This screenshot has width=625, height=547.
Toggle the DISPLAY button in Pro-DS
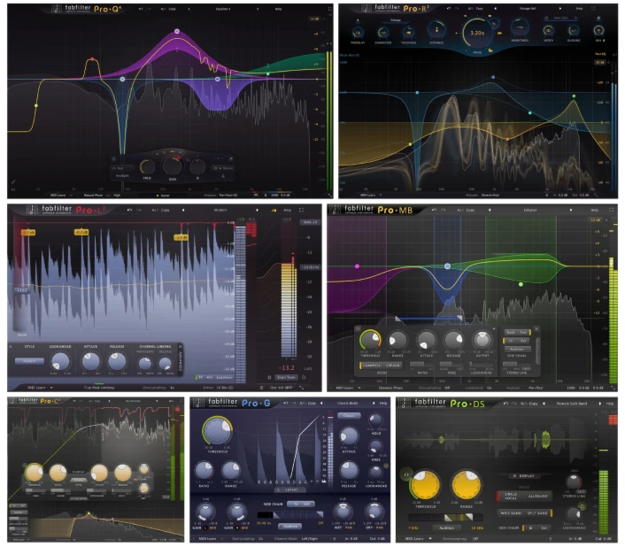523,476
